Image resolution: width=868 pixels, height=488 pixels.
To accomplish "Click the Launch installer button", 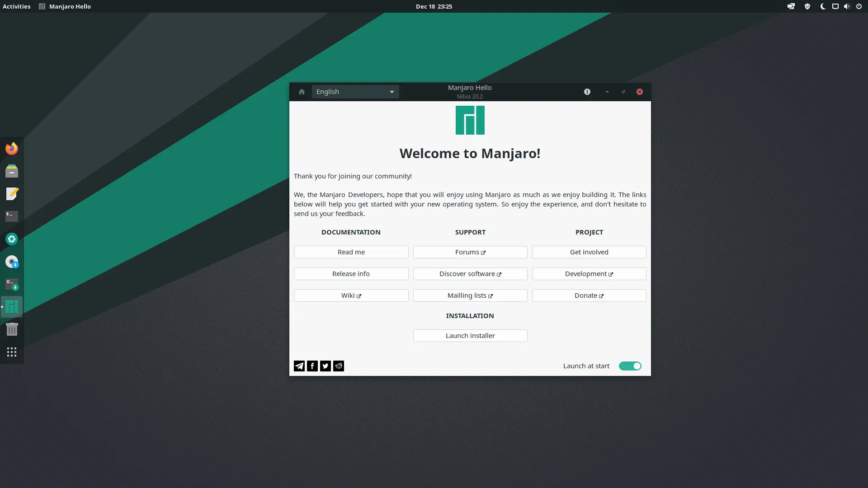I will (x=470, y=335).
